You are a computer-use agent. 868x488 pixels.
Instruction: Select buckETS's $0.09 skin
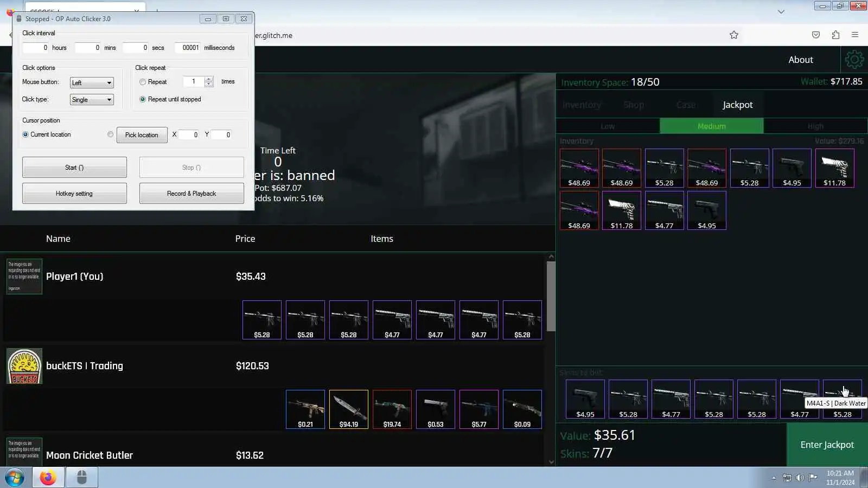coord(522,409)
